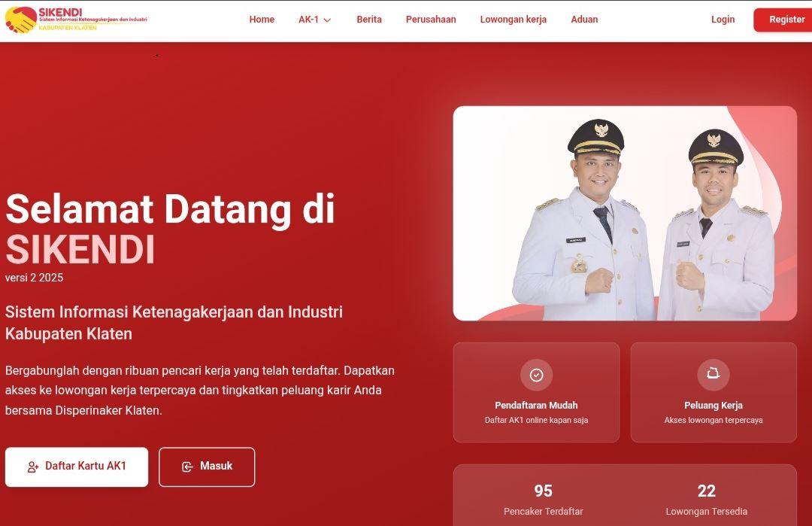Open the AK-1 menu
This screenshot has width=812, height=526.
tap(314, 20)
